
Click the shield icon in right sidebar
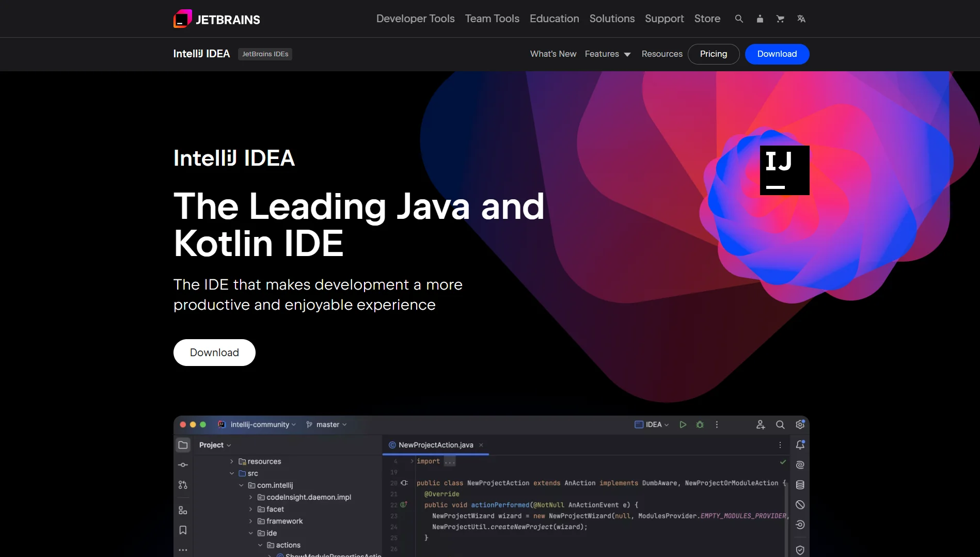(x=800, y=550)
